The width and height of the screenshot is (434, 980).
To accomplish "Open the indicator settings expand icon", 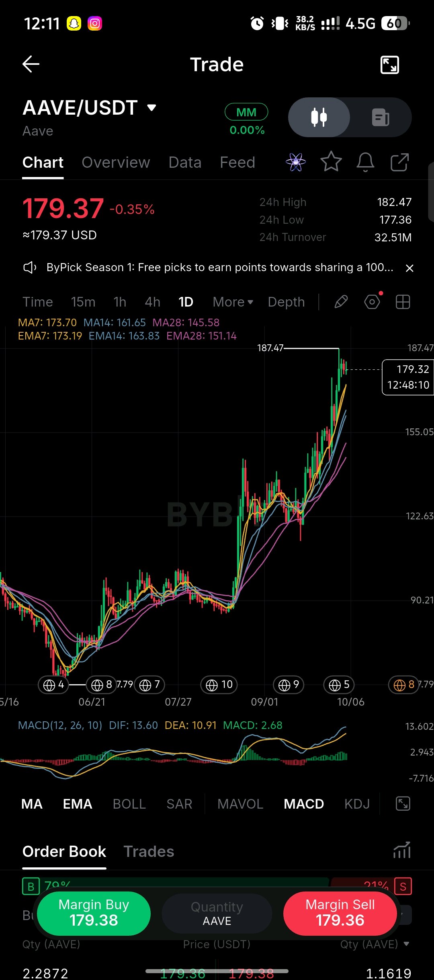I will [403, 803].
